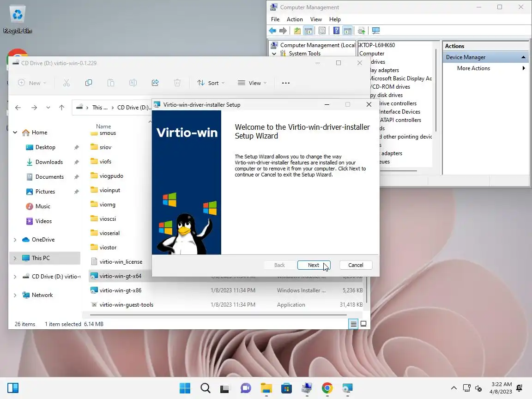
Task: Go back in File Explorer navigation
Action: coord(18,108)
